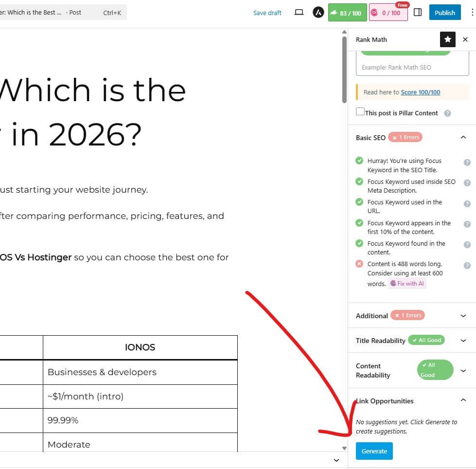Click help icon for keyword in URL check
Viewport: 476px width, 469px height.
pyautogui.click(x=467, y=204)
